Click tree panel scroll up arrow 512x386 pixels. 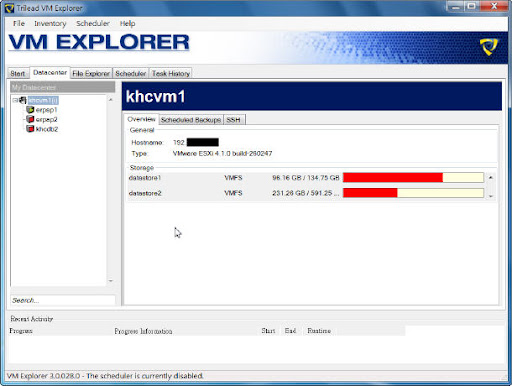click(111, 100)
